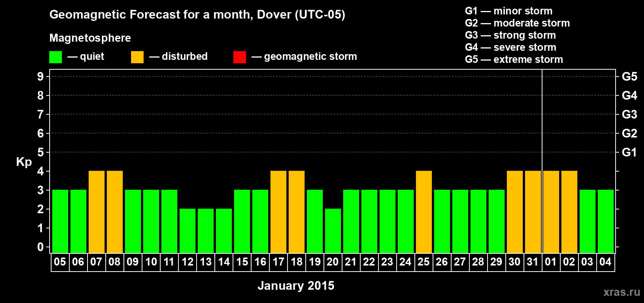Screen dimensions: 644x303
Task: Click the green bar above date 23
Action: tap(388, 221)
